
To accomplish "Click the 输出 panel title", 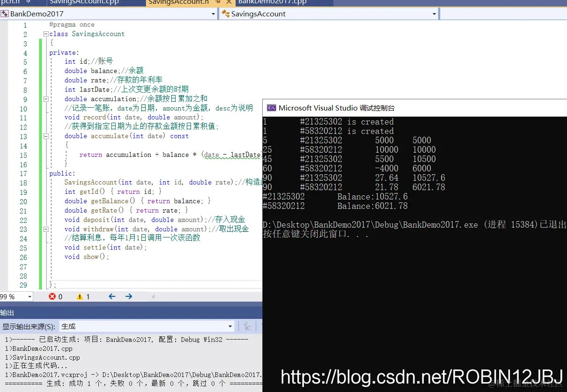I will coord(7,312).
